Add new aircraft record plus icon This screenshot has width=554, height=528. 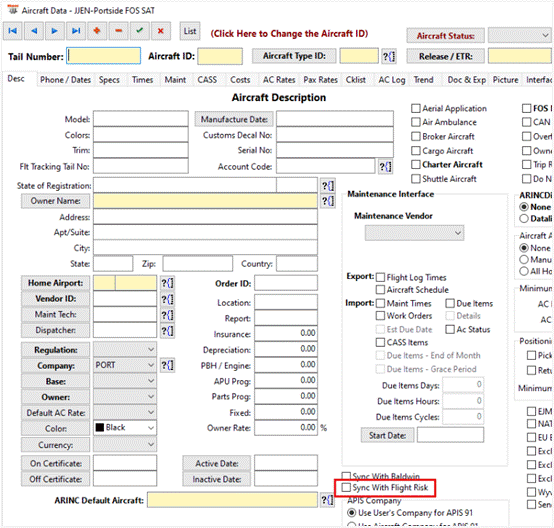[97, 31]
